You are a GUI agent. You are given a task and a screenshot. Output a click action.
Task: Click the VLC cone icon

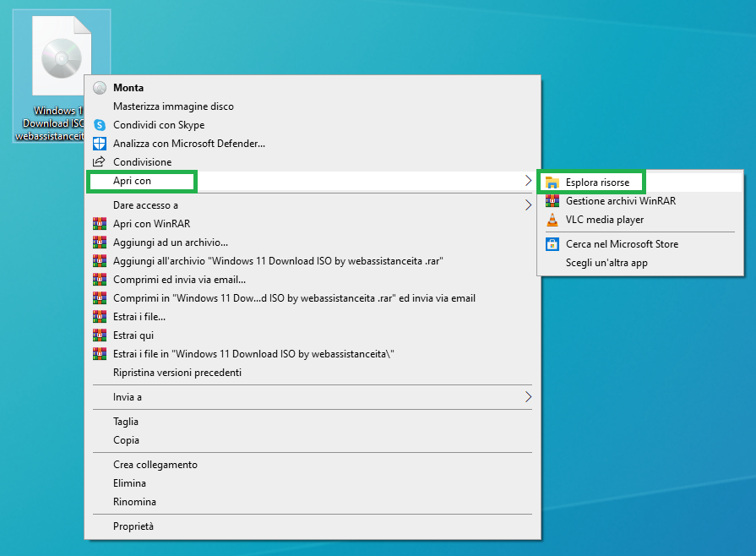552,220
